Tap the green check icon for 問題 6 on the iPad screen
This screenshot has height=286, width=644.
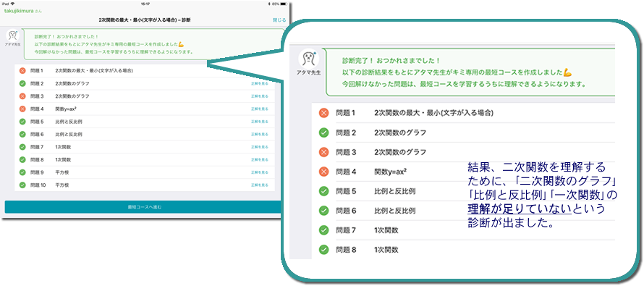[x=22, y=135]
